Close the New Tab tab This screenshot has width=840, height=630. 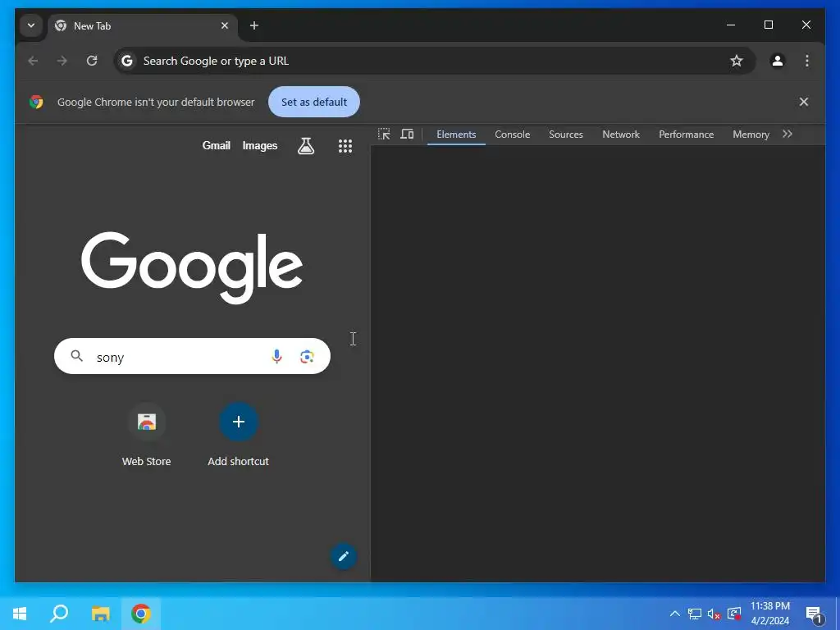click(x=225, y=25)
